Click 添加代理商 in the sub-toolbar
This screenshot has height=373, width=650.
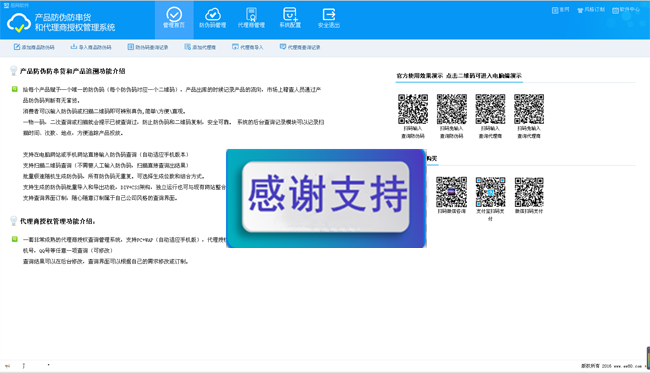(200, 47)
